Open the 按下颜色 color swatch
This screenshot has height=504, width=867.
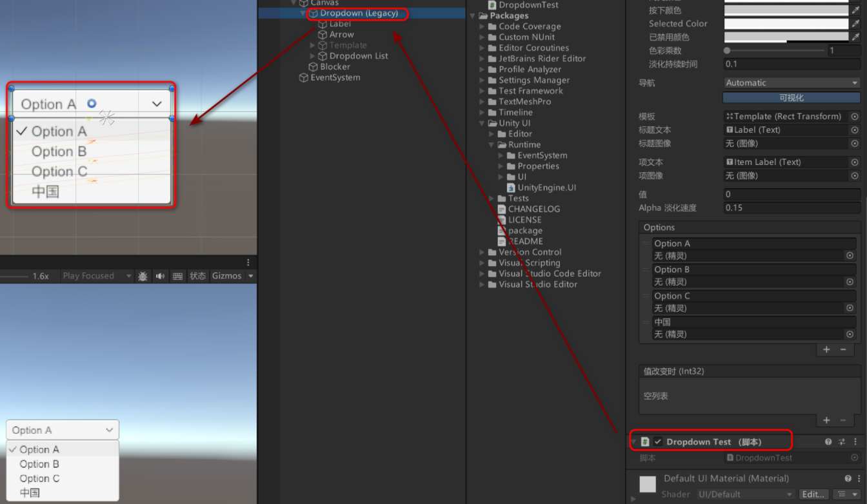pyautogui.click(x=786, y=10)
